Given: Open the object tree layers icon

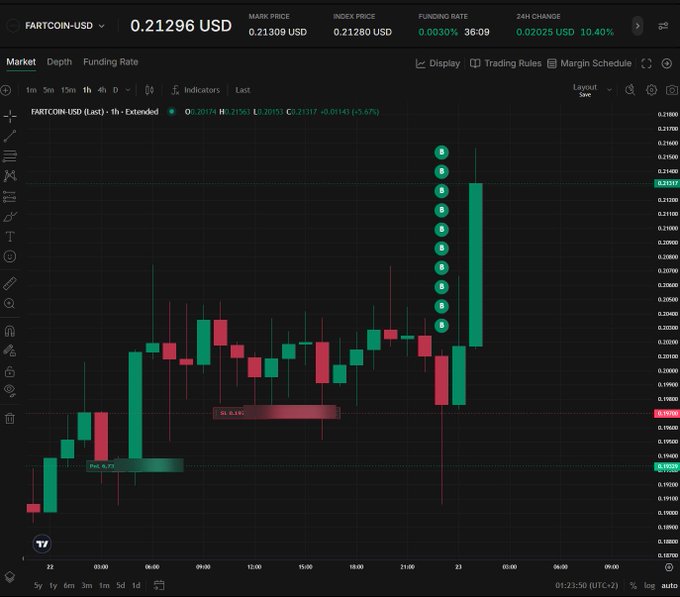Looking at the screenshot, I should pos(10,577).
